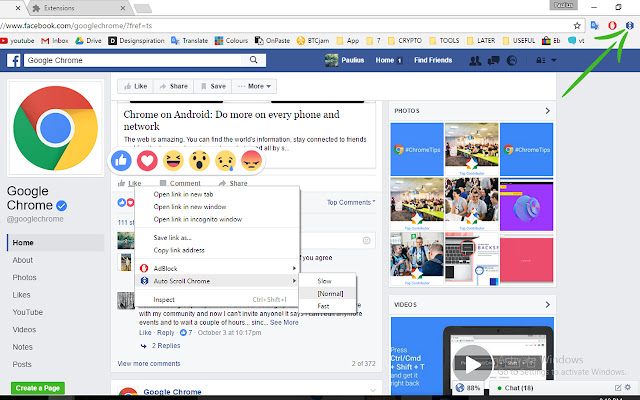Open the BTCjam bookmark
This screenshot has height=400, width=640.
pos(313,40)
